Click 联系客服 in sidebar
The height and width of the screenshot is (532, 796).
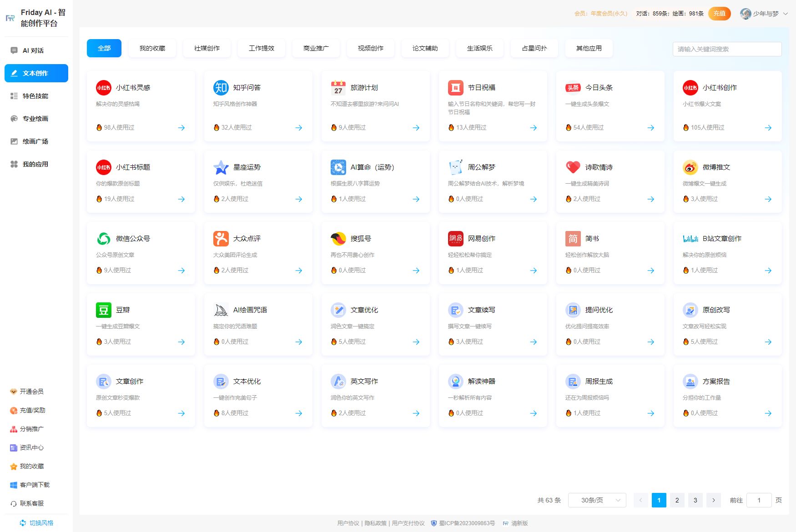point(27,503)
